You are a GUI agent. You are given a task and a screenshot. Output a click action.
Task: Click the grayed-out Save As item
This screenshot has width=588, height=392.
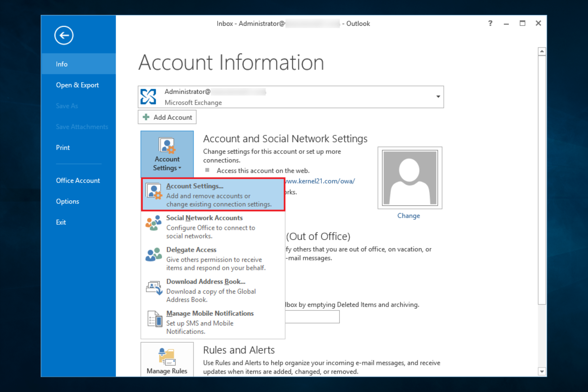(67, 106)
